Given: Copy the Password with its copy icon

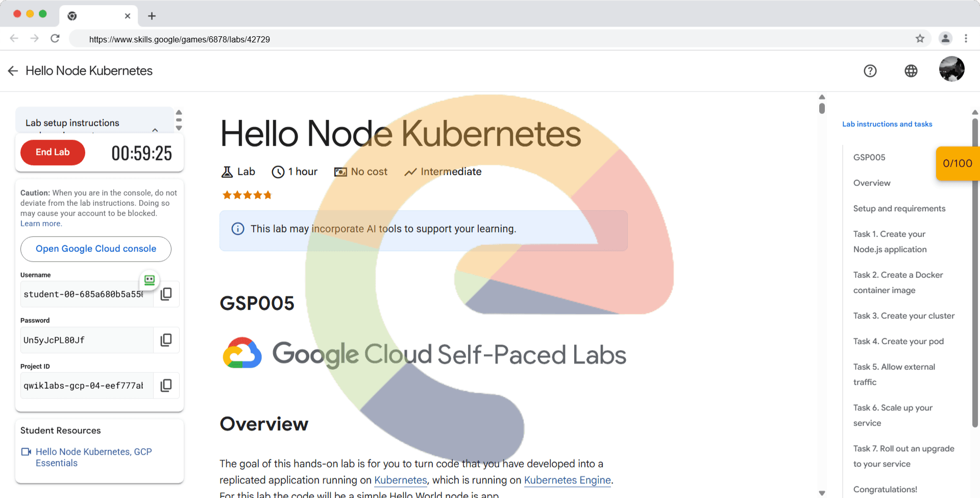Looking at the screenshot, I should (166, 340).
